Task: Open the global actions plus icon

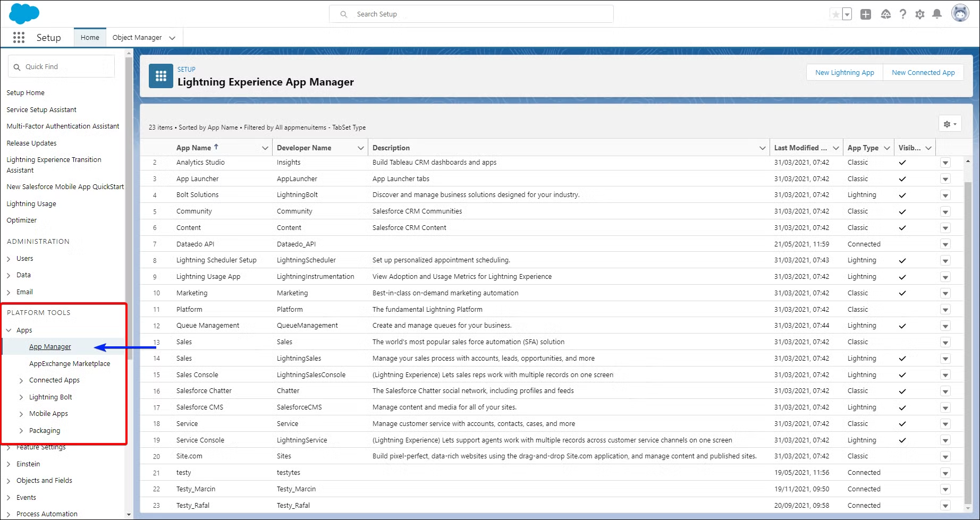Action: [x=866, y=14]
